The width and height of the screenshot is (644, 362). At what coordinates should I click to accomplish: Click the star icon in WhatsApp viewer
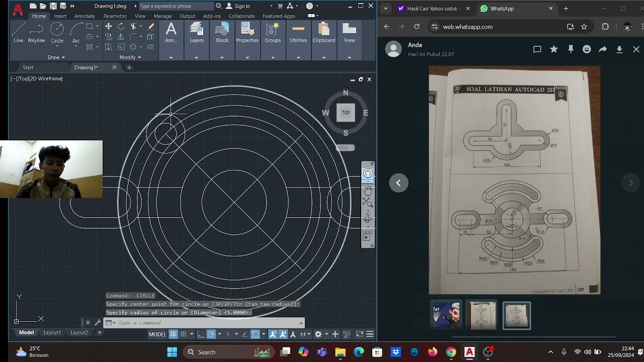[x=554, y=49]
